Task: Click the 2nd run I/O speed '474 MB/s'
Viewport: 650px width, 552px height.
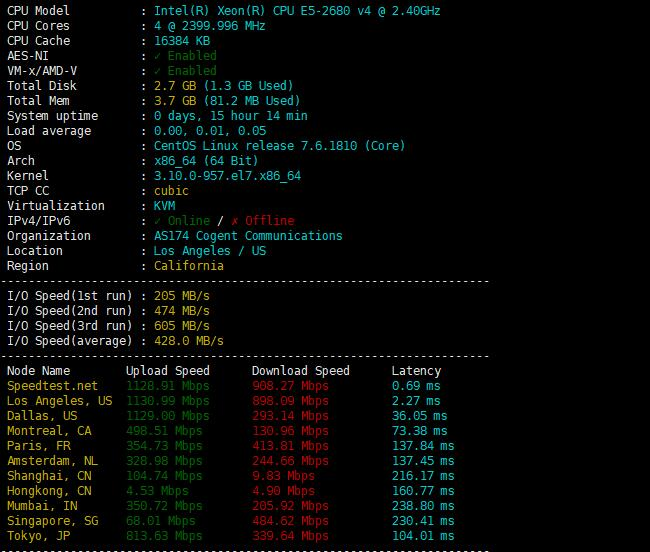Action: 182,310
